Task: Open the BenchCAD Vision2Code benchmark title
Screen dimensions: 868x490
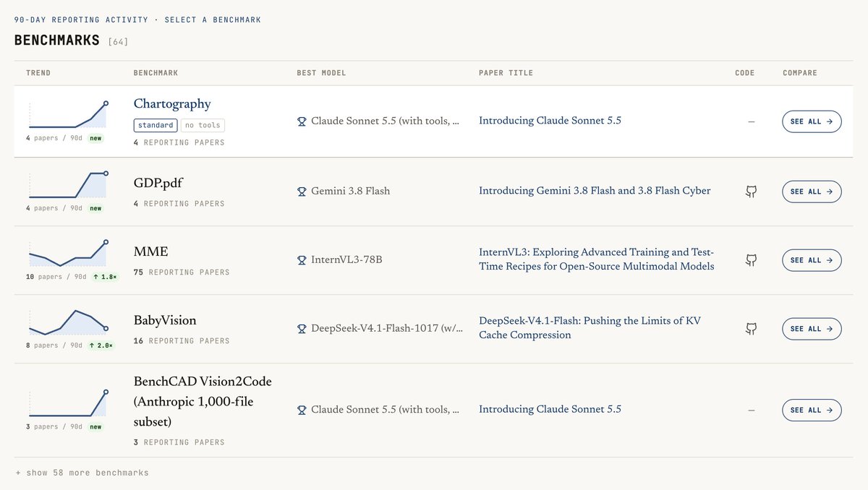Action: [203, 401]
